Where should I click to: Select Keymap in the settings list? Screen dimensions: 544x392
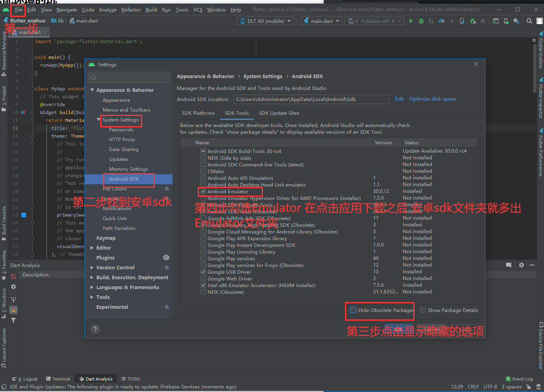[x=106, y=238]
